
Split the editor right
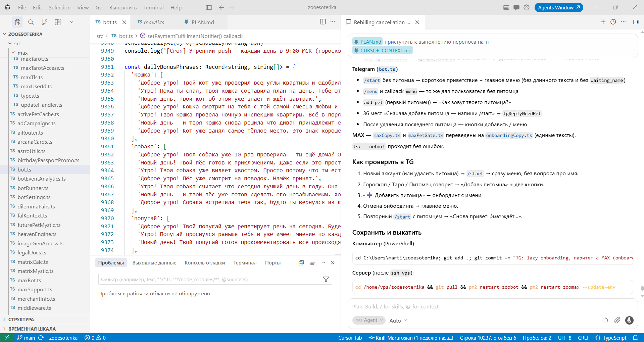pos(323,22)
